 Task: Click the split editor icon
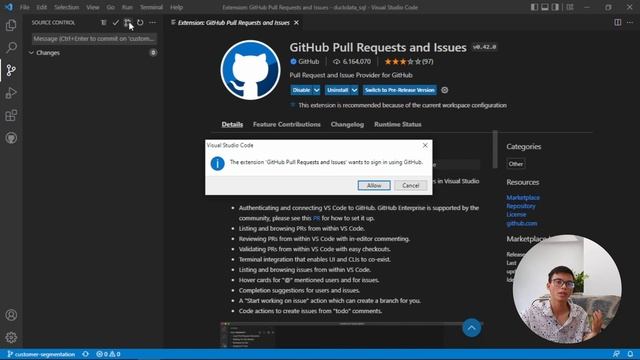618,22
